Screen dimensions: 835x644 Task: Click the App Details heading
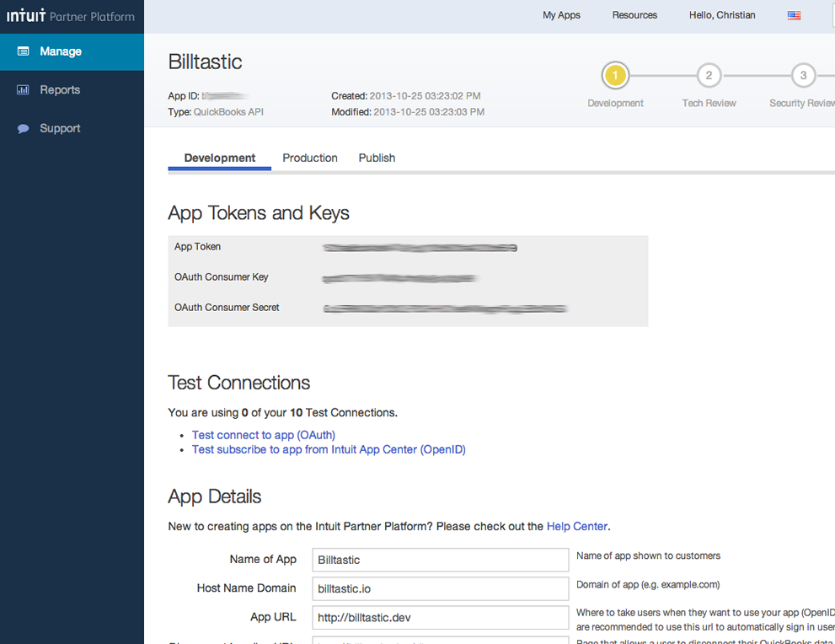pos(215,496)
